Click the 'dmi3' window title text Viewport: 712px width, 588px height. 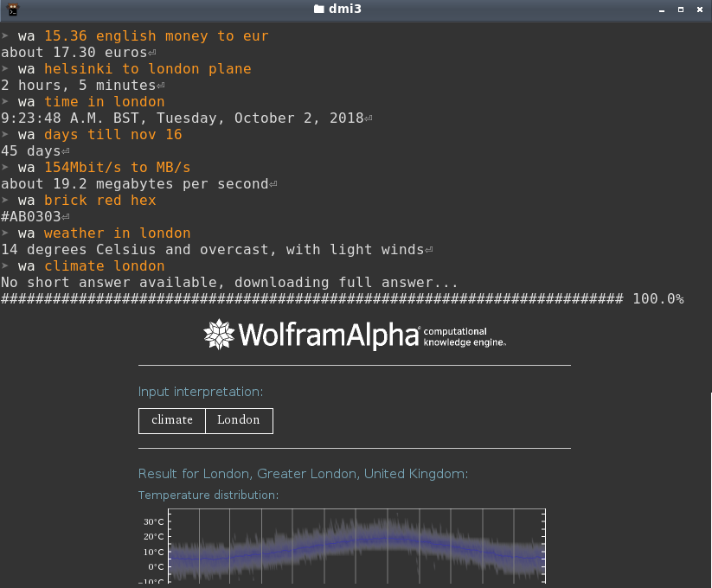(x=344, y=9)
